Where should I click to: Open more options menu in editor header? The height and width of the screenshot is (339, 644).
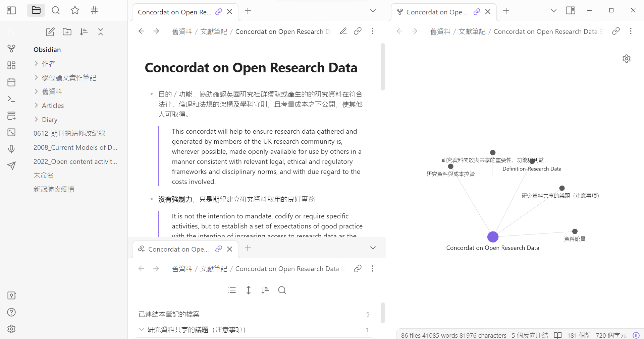[372, 31]
